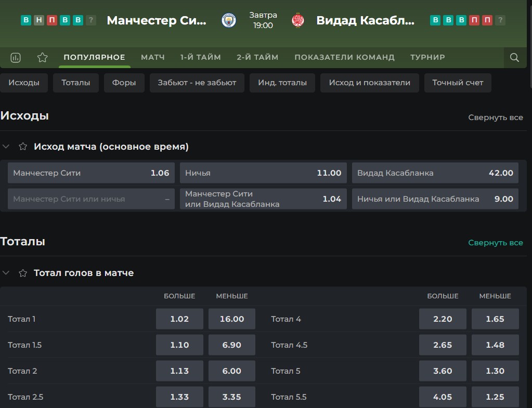The width and height of the screenshot is (532, 408).
Task: Click the 'Манчестер Си...' team name in header
Action: [157, 20]
